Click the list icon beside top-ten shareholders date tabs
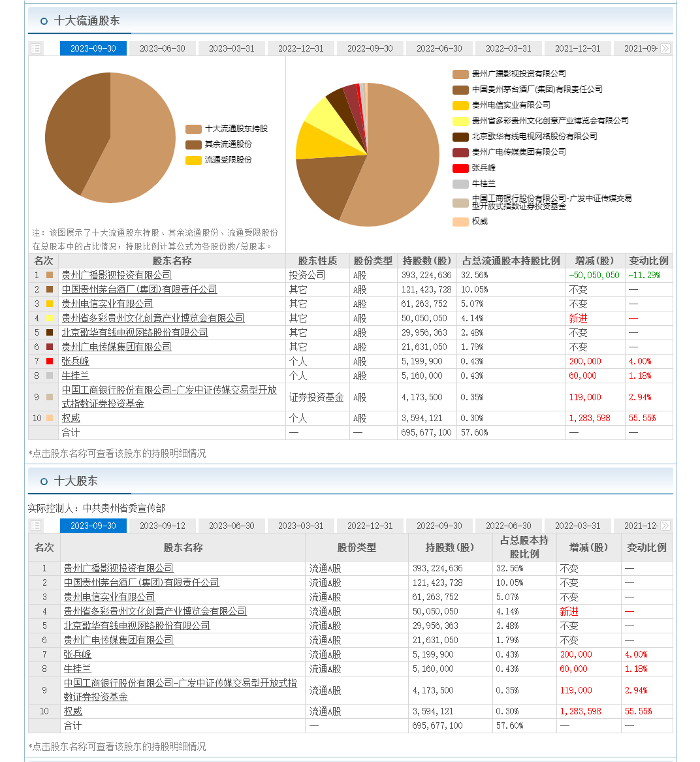This screenshot has width=700, height=762. 36,526
